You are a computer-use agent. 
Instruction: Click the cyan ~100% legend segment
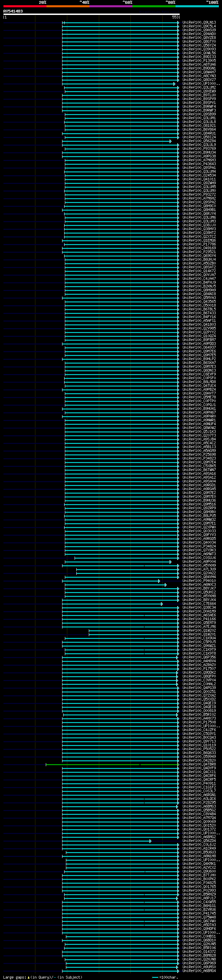(197, 6)
